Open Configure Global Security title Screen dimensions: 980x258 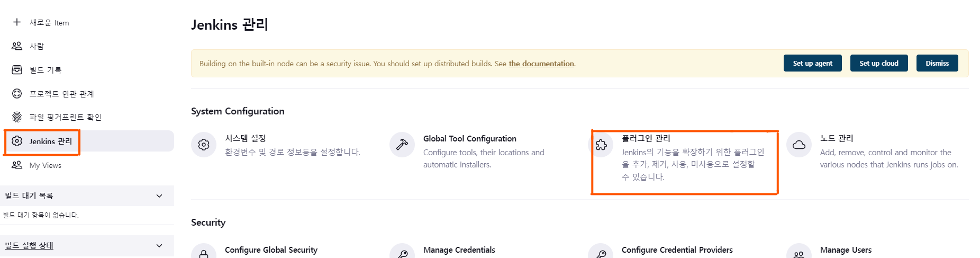pyautogui.click(x=271, y=250)
